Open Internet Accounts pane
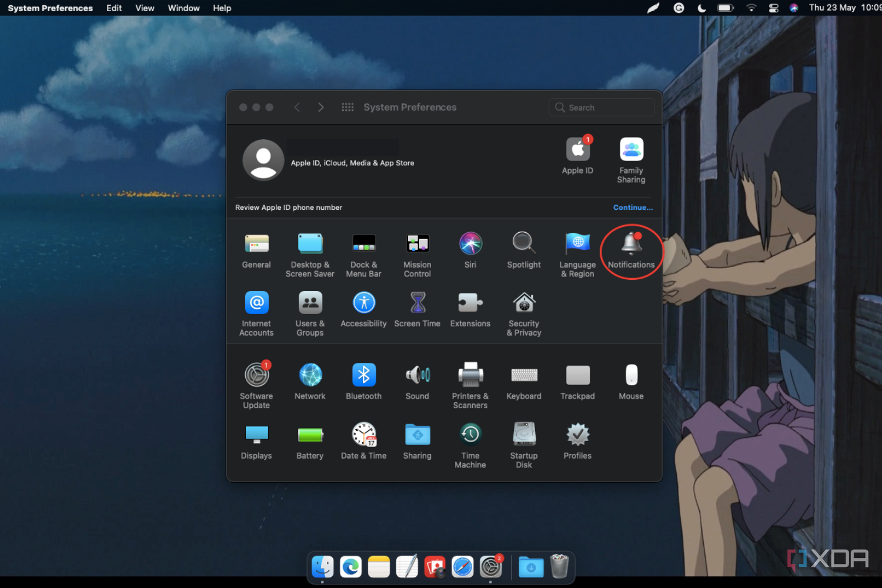Screen dimensions: 882x588 click(256, 303)
